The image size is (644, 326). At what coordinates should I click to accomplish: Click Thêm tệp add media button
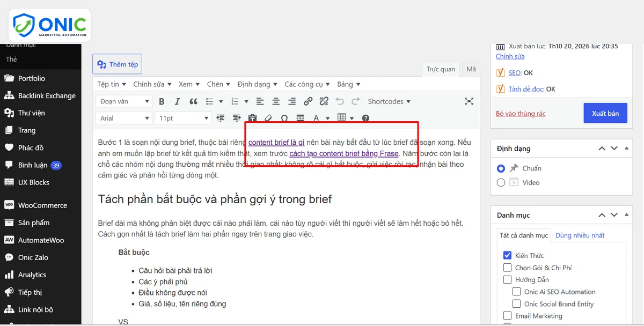pyautogui.click(x=118, y=64)
